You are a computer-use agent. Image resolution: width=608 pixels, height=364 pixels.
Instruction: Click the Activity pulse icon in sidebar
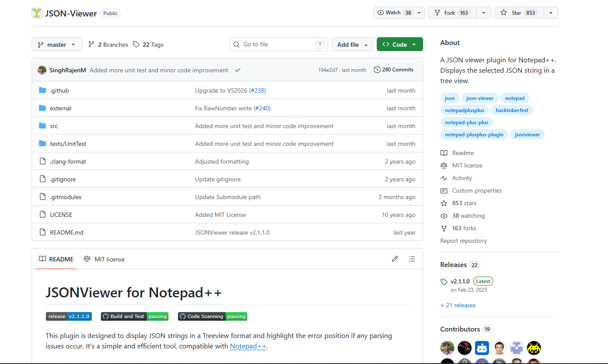[x=443, y=178]
